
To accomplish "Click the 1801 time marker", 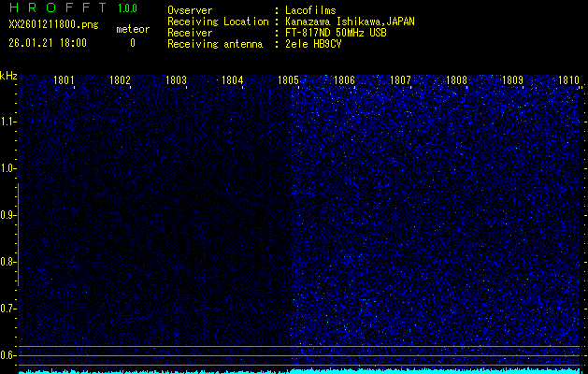I will 65,80.
